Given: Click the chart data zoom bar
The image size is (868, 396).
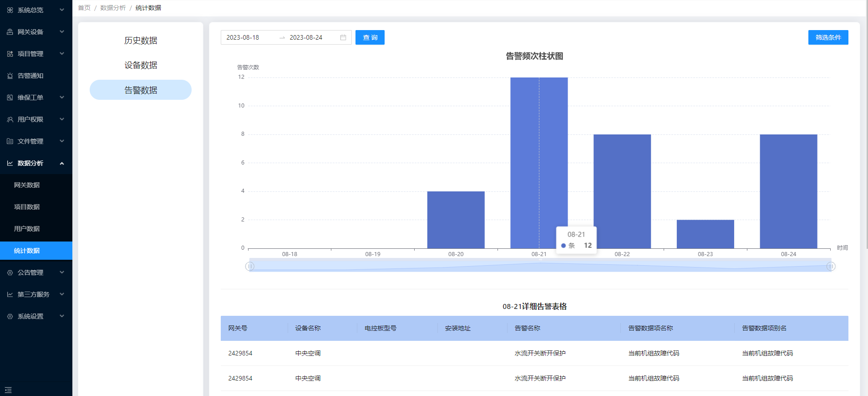Looking at the screenshot, I should coord(540,265).
